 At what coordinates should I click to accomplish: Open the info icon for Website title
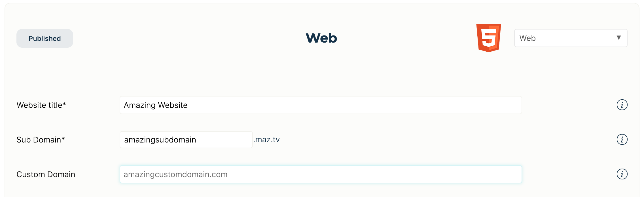[x=622, y=105]
